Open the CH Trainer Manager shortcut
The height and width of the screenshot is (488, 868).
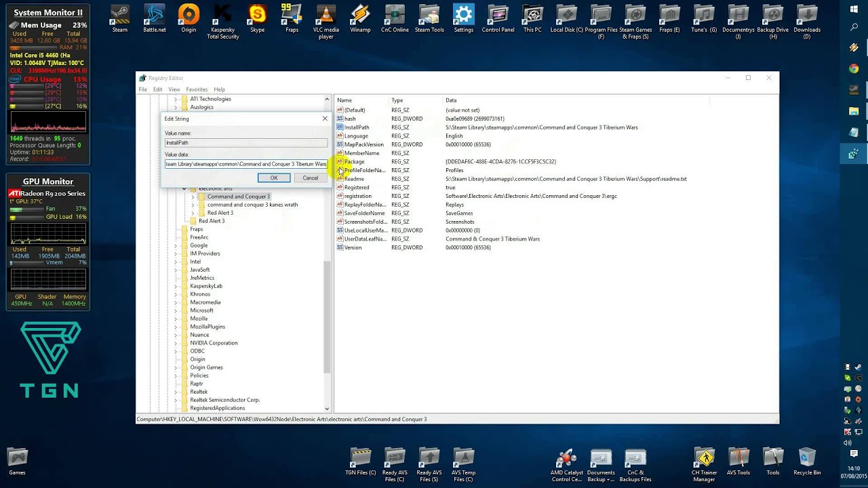(705, 464)
